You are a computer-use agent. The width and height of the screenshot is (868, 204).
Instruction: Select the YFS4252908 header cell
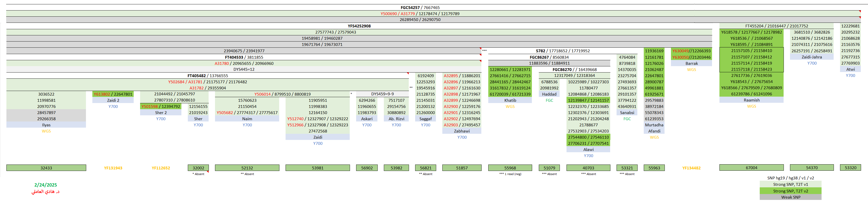pos(359,26)
